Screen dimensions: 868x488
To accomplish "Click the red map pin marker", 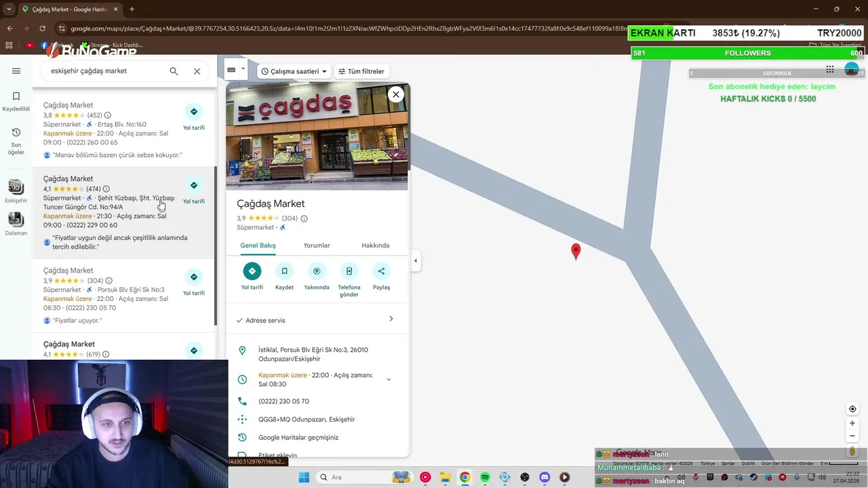I will click(x=576, y=251).
